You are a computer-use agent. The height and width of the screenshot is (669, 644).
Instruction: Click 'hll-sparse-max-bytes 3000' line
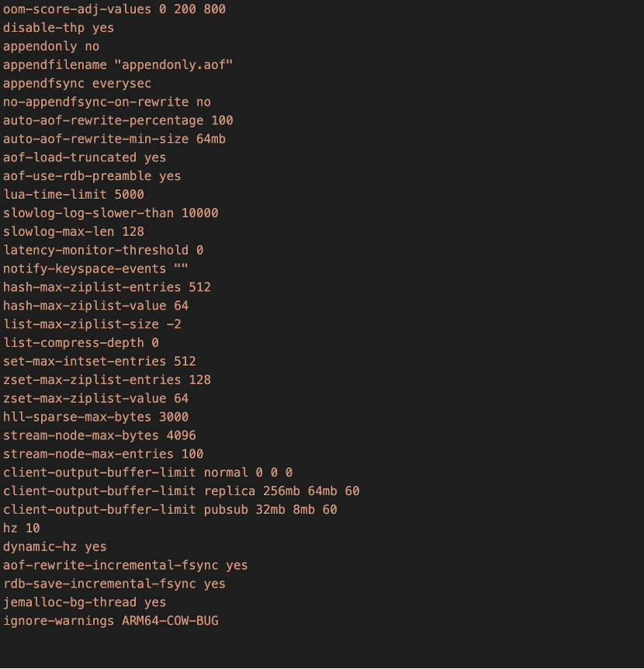[95, 418]
